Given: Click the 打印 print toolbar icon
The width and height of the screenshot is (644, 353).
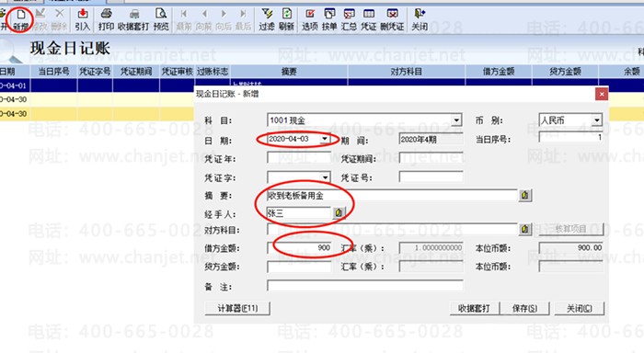Looking at the screenshot, I should pyautogui.click(x=106, y=19).
